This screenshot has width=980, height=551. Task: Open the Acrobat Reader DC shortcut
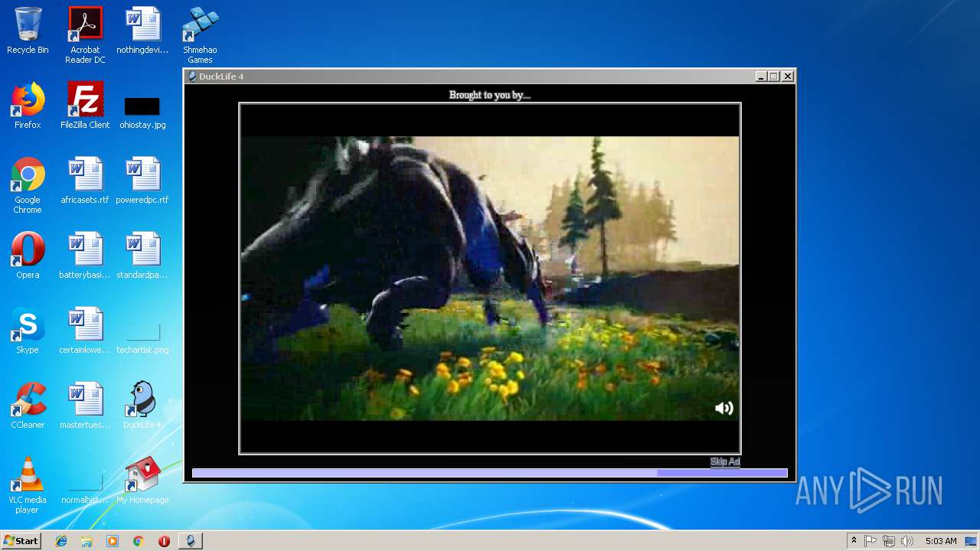coord(85,35)
